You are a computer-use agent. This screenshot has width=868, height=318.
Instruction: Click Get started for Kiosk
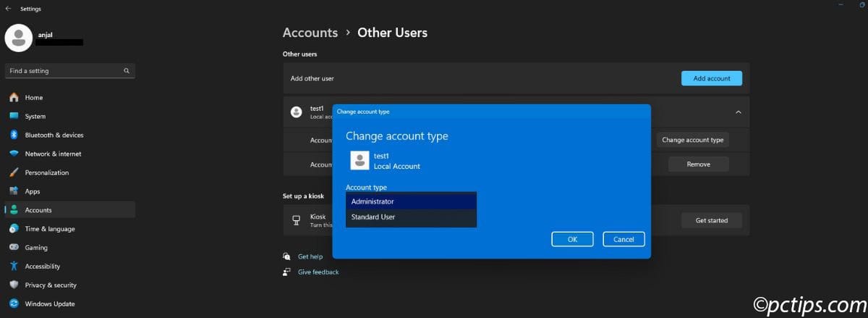[712, 220]
